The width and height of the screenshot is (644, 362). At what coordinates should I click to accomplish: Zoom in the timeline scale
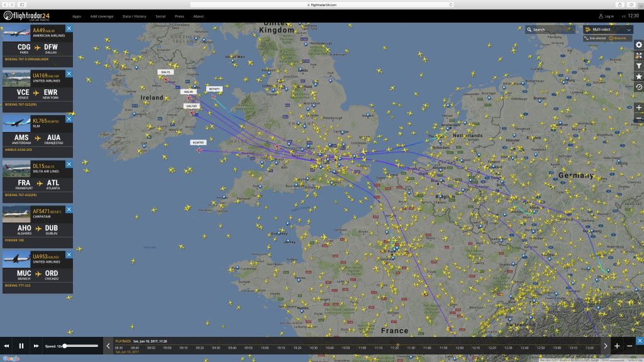click(617, 346)
